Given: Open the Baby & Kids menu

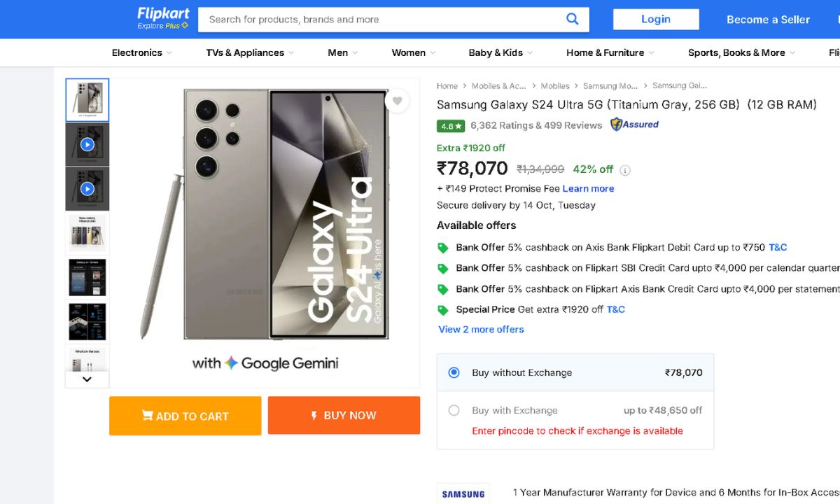Looking at the screenshot, I should click(500, 52).
